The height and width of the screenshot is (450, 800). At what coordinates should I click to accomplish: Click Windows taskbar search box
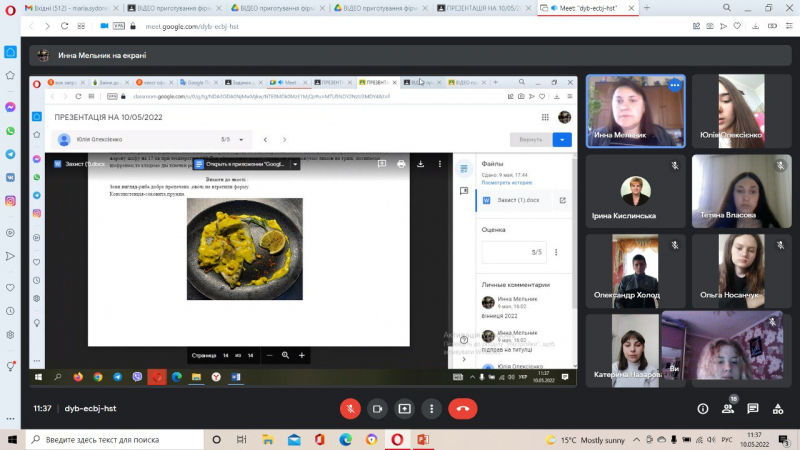pyautogui.click(x=115, y=439)
